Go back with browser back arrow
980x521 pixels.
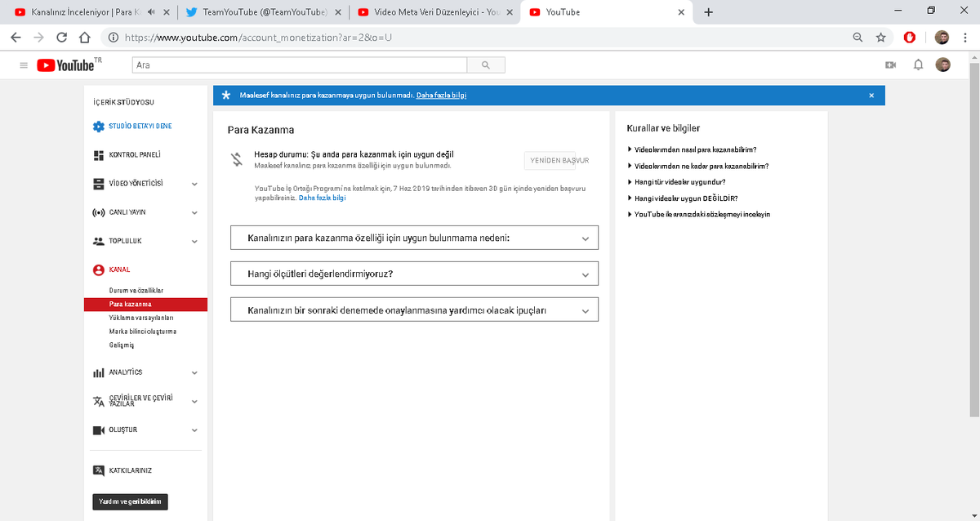click(x=16, y=37)
